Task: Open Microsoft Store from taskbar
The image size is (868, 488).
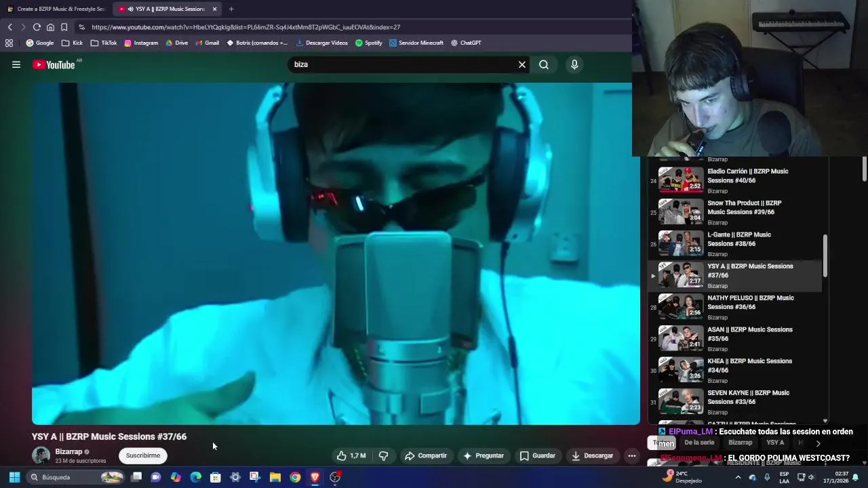Action: [x=216, y=477]
